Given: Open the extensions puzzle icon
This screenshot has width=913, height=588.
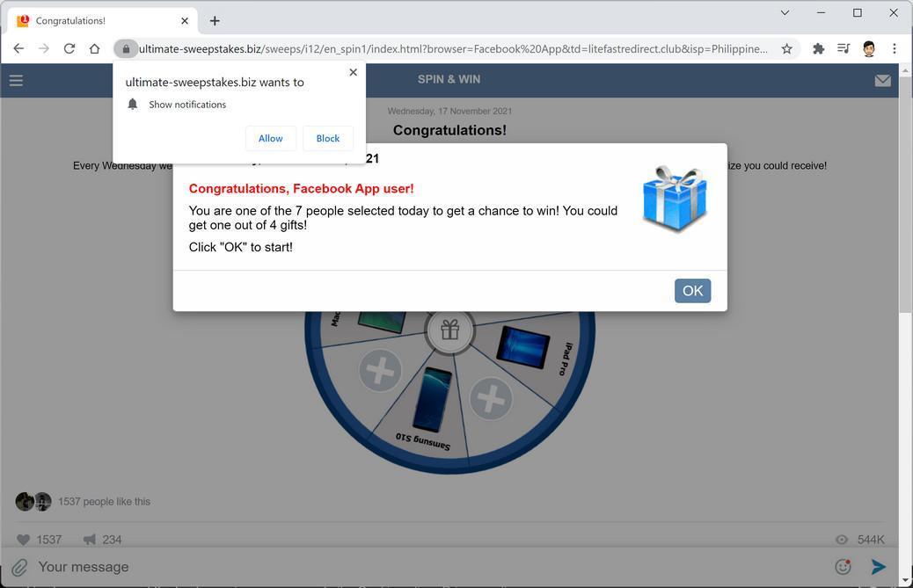Looking at the screenshot, I should point(818,49).
